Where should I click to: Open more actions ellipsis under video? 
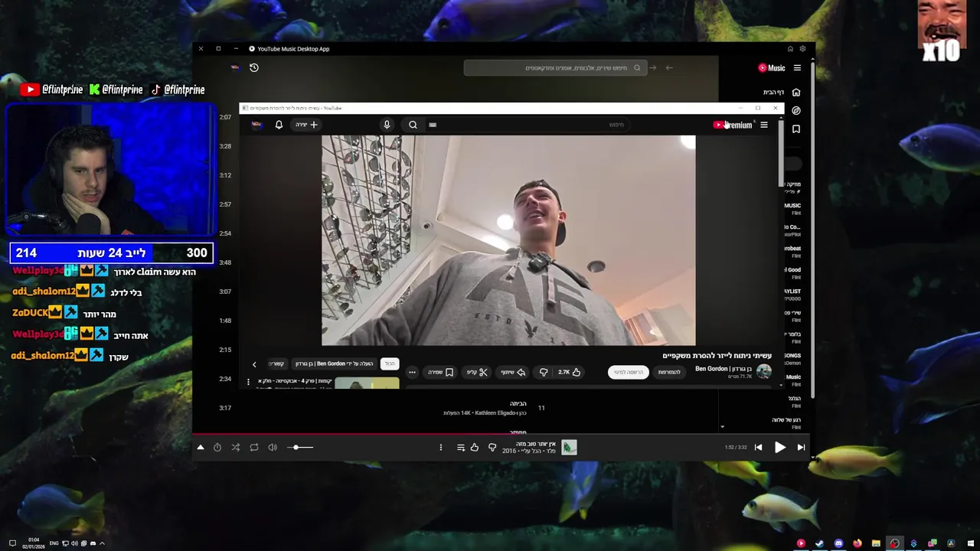click(412, 372)
